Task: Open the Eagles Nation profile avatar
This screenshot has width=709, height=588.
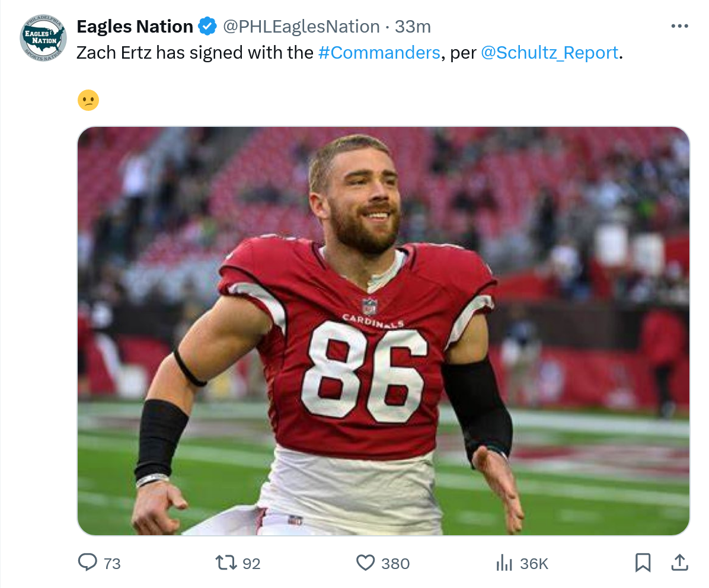Action: coord(43,38)
